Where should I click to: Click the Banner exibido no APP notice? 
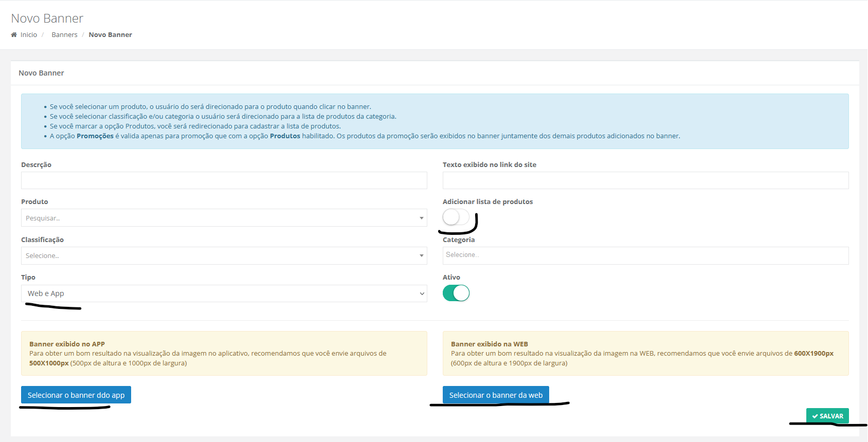click(x=224, y=354)
